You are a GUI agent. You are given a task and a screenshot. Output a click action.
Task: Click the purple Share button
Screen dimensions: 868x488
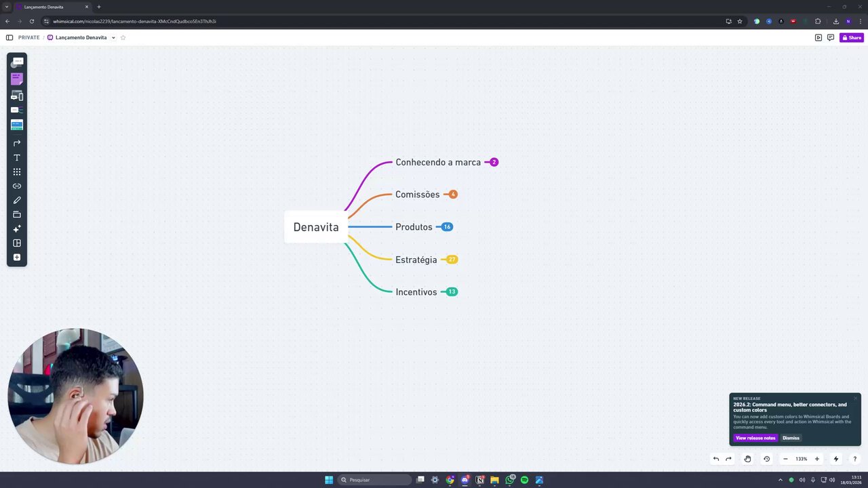pos(852,37)
